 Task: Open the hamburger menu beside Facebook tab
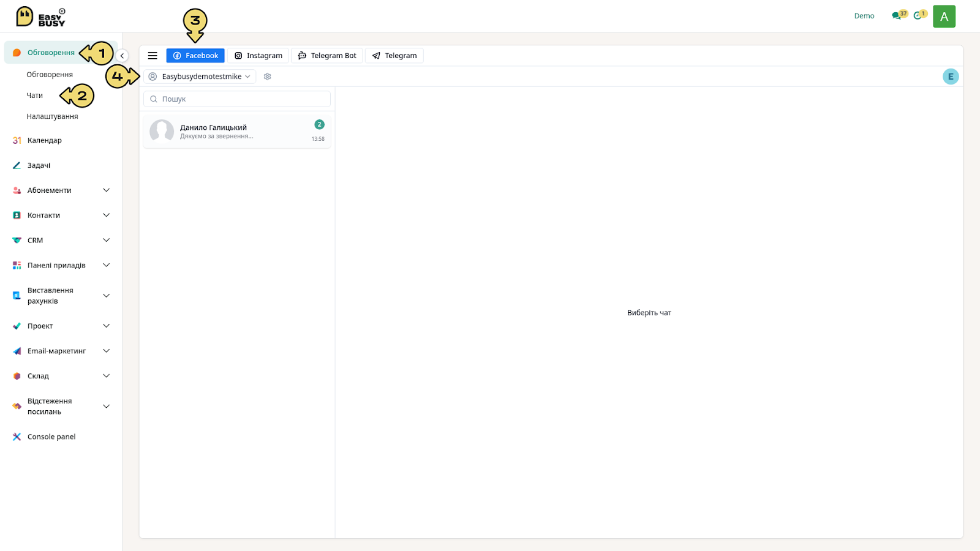(153, 56)
